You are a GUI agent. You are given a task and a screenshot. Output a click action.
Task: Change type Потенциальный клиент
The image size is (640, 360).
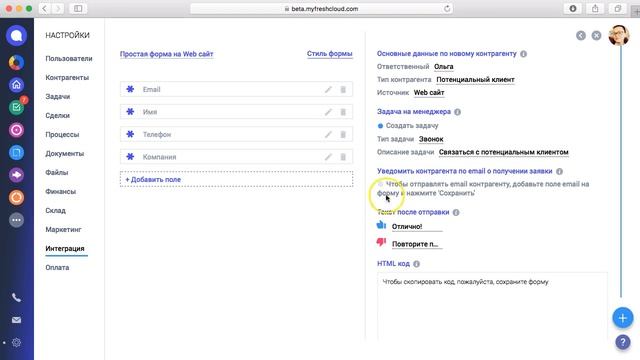pyautogui.click(x=476, y=80)
